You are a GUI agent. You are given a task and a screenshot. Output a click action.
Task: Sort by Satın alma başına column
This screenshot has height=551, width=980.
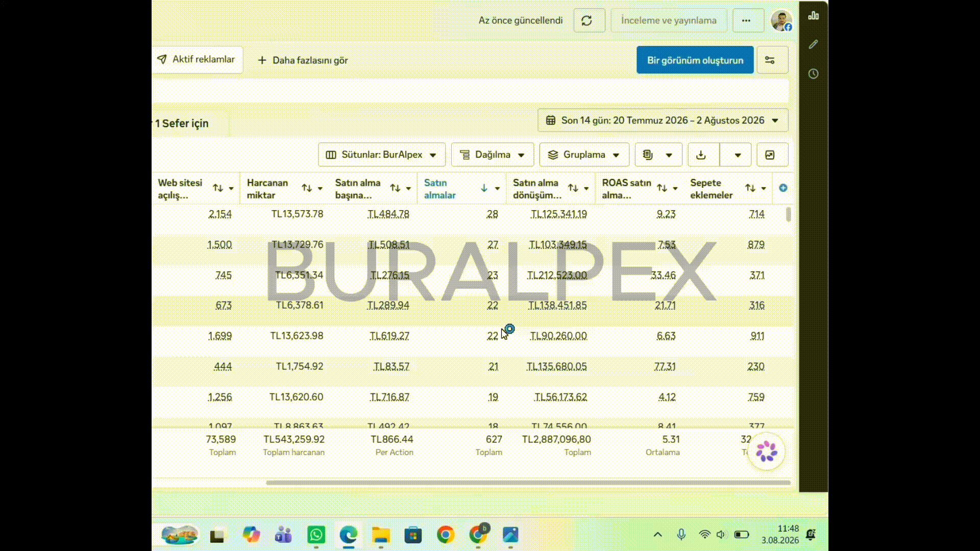(395, 188)
